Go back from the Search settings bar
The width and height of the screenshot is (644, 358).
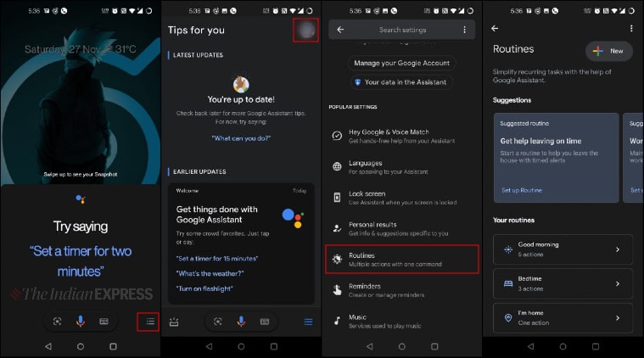point(340,30)
